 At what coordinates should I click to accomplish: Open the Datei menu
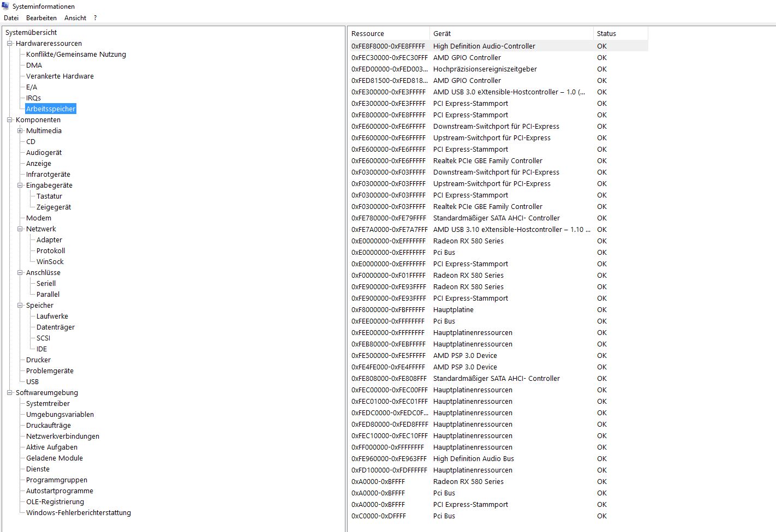tap(11, 18)
